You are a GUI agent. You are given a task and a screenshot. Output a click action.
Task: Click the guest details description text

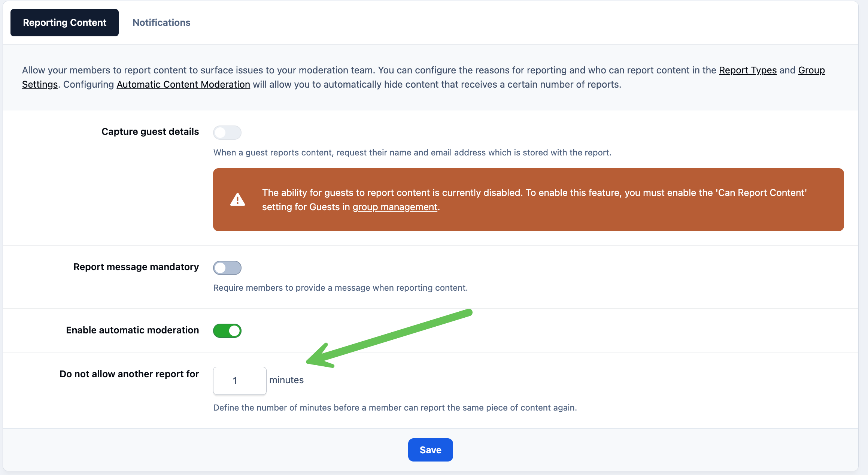pos(412,152)
